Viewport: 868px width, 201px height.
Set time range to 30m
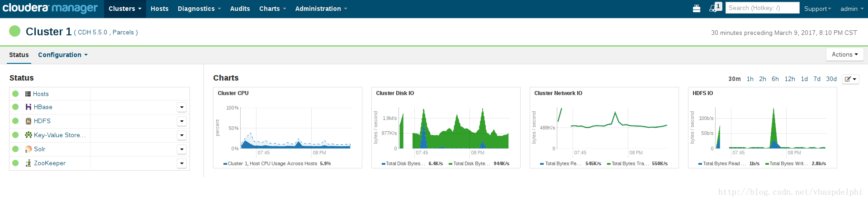point(734,79)
